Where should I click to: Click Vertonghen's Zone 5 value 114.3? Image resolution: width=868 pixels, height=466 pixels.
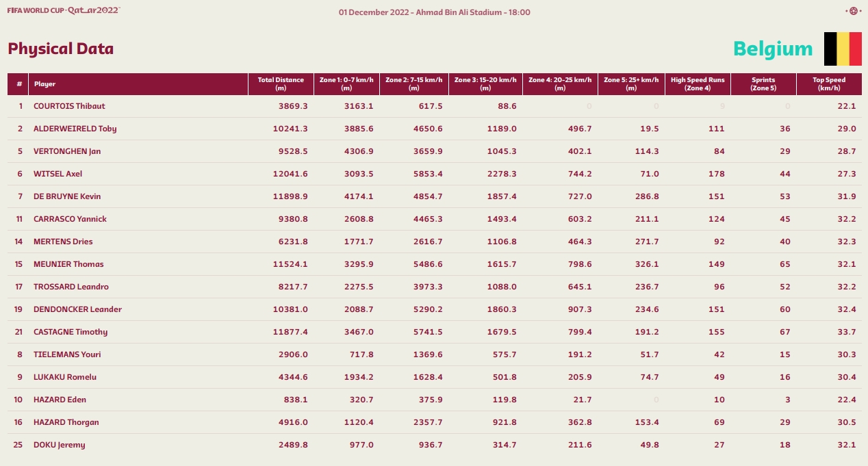(648, 151)
